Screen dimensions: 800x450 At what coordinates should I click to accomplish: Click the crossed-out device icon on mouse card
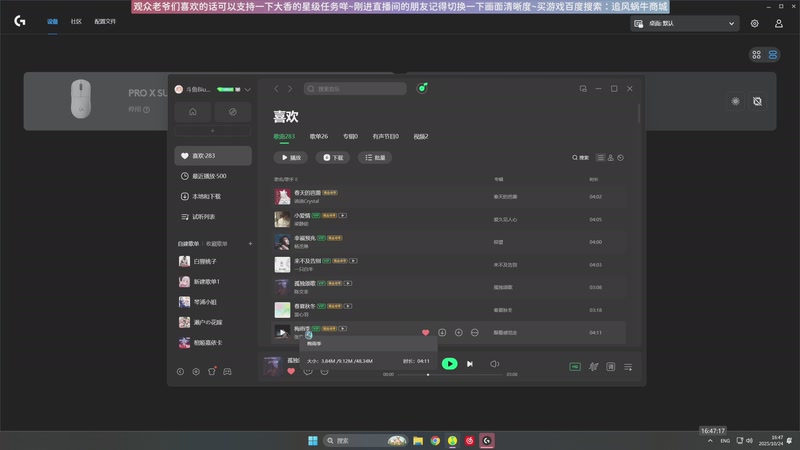758,102
